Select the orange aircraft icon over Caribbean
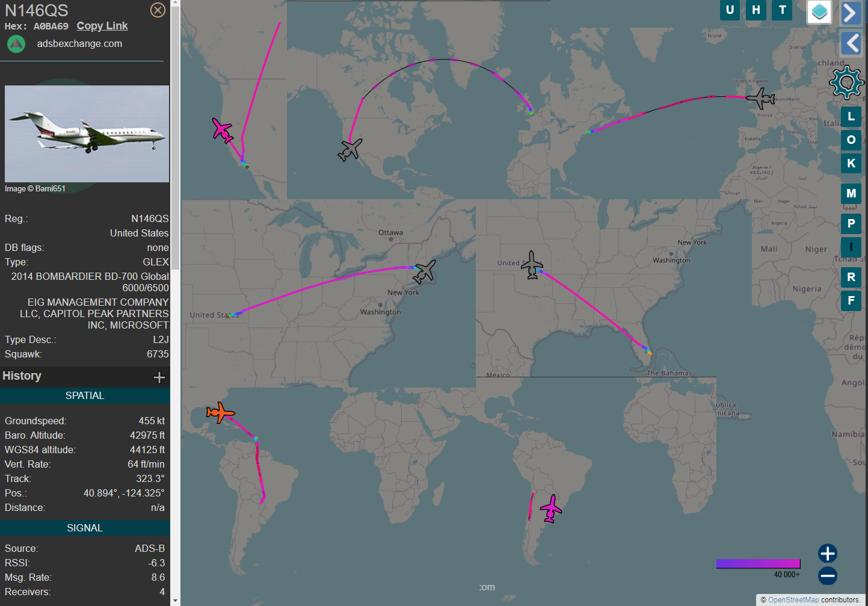868x606 pixels. (x=220, y=413)
